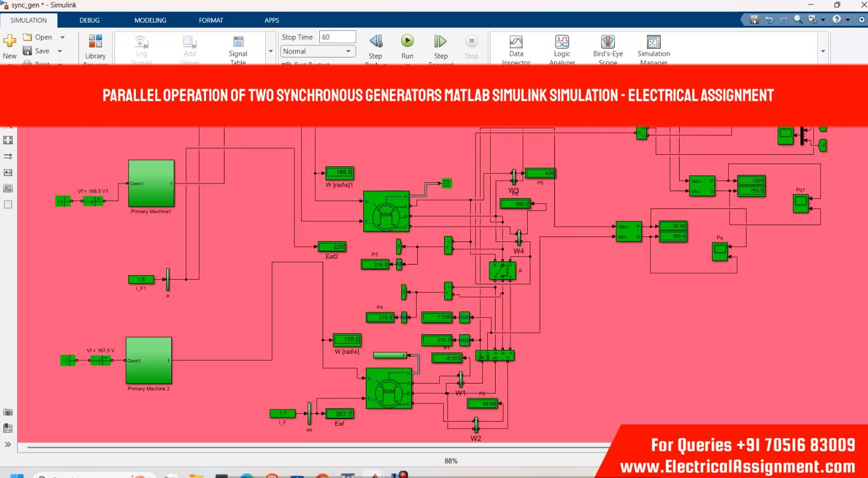The width and height of the screenshot is (868, 478).
Task: Select the upper SSM synchronous machine block
Action: 386,211
